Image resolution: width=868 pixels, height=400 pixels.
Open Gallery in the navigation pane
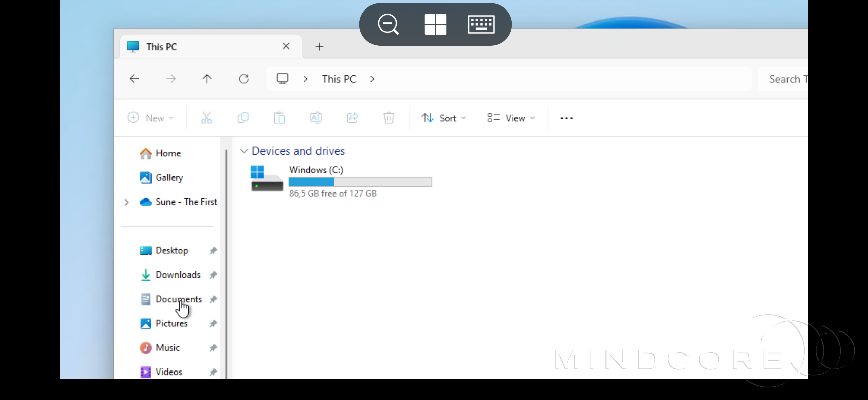[161, 177]
